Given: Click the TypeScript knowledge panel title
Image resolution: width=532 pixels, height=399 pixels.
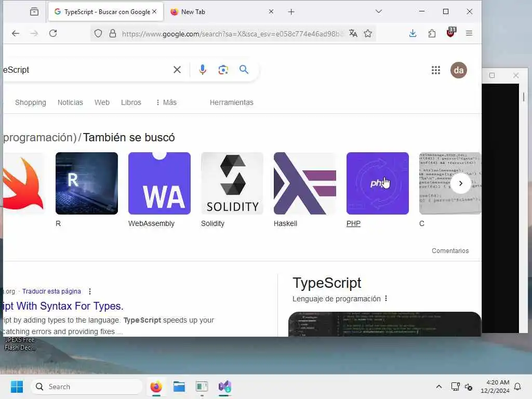Looking at the screenshot, I should (x=327, y=283).
